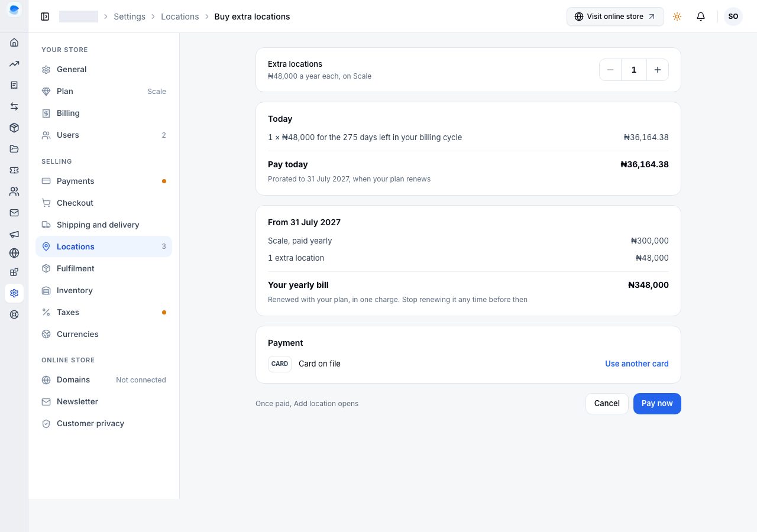Open the apps grid icon in rail
Image resolution: width=757 pixels, height=532 pixels.
coord(14,272)
